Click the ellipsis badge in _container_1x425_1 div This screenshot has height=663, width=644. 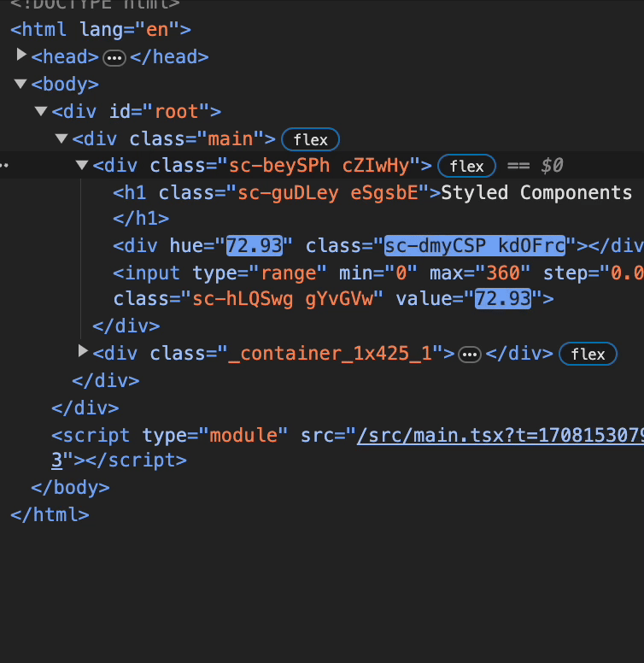pyautogui.click(x=470, y=355)
